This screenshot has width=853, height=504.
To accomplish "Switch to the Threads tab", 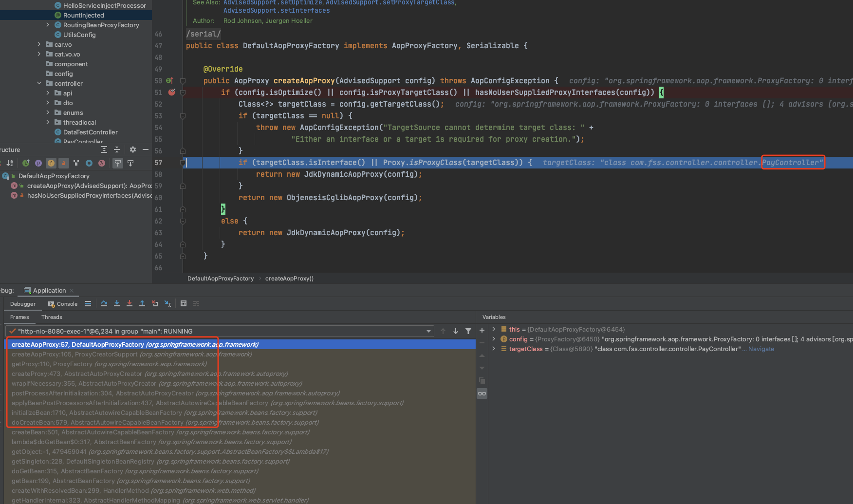I will coord(51,317).
